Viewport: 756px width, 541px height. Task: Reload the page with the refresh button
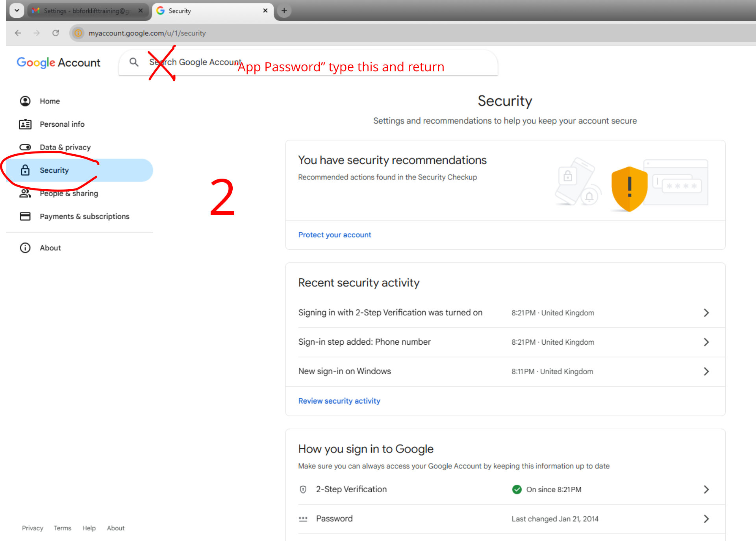click(56, 33)
